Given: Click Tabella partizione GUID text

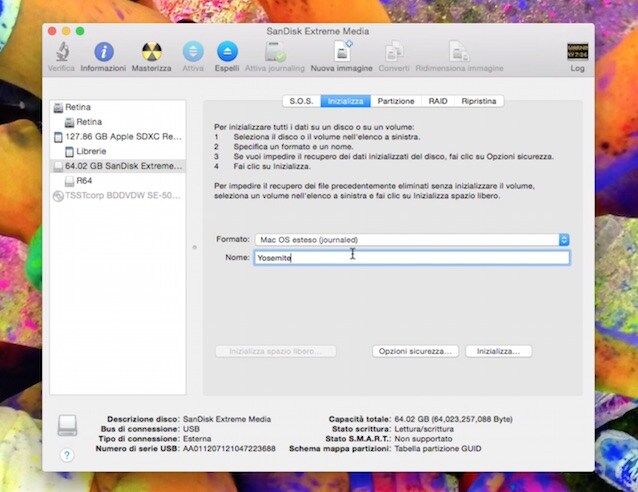Looking at the screenshot, I should (x=438, y=449).
